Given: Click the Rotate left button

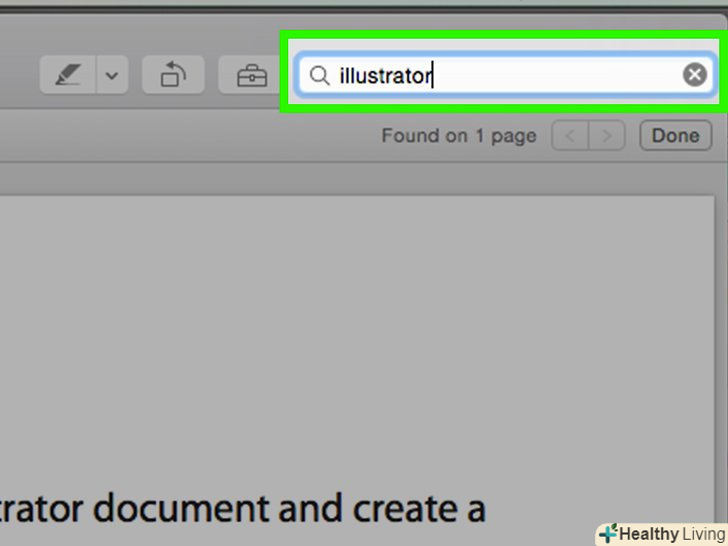Looking at the screenshot, I should tap(173, 75).
